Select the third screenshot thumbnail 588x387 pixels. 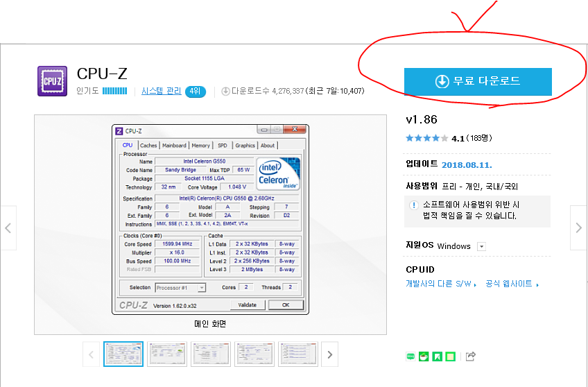[x=211, y=354]
